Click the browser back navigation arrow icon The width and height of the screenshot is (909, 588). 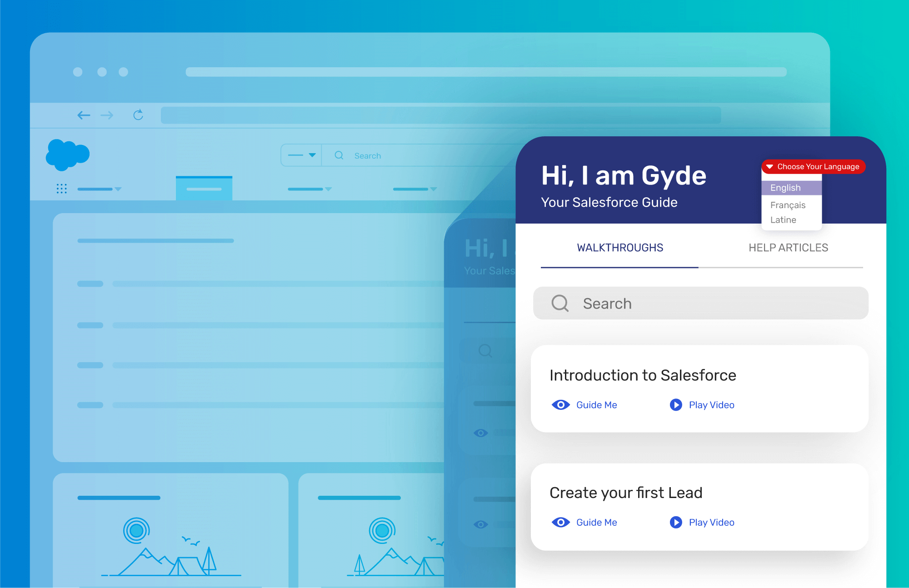tap(83, 116)
